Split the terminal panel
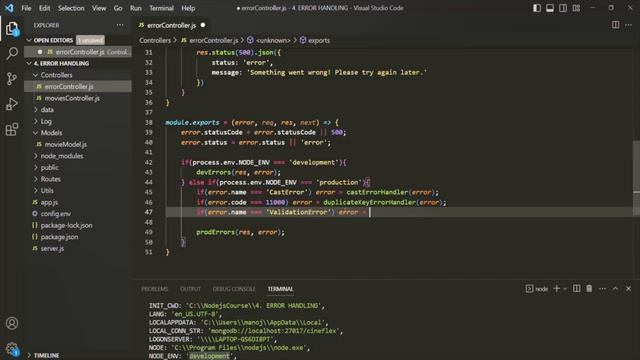640x360 pixels. (x=576, y=289)
